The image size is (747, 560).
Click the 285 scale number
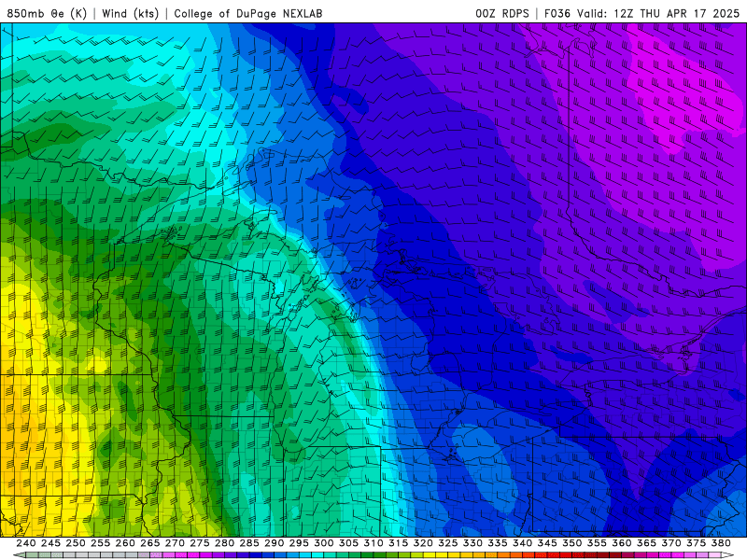coord(249,543)
